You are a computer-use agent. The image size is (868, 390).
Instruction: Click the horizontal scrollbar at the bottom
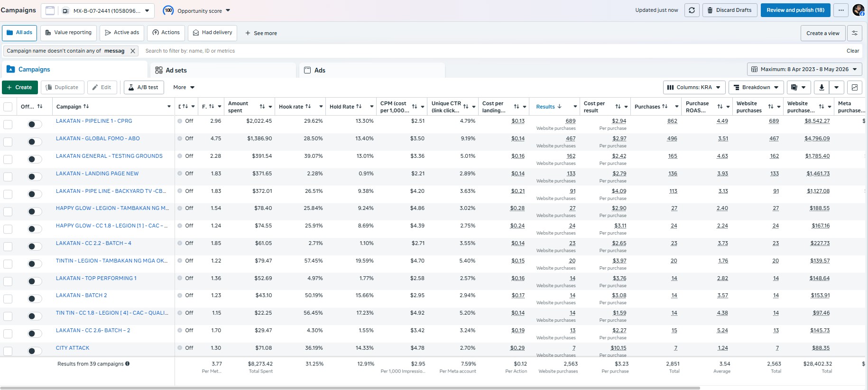pos(350,388)
